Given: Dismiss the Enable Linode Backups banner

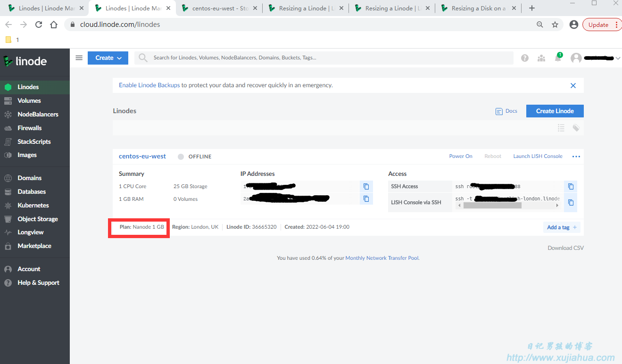Looking at the screenshot, I should pyautogui.click(x=573, y=85).
